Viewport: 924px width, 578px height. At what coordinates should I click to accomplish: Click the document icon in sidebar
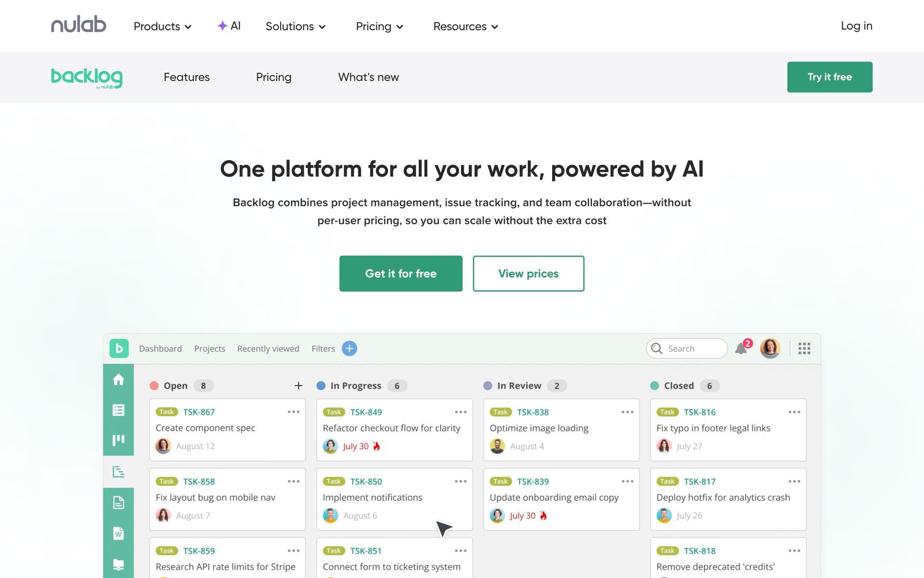pyautogui.click(x=118, y=503)
